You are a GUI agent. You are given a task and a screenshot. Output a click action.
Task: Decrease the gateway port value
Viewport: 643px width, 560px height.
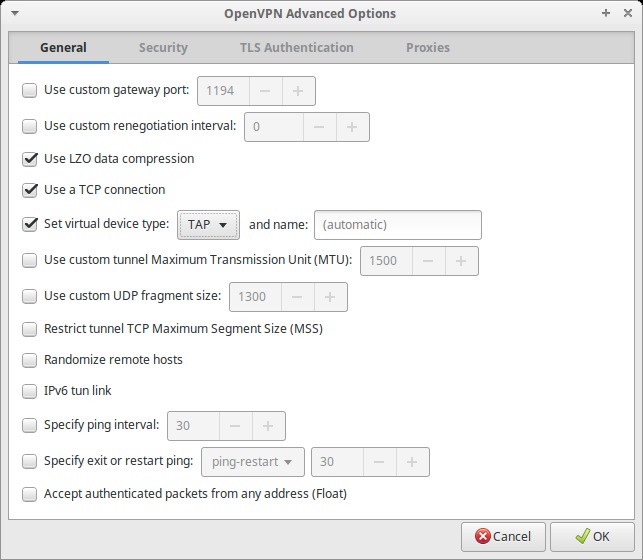pos(265,91)
